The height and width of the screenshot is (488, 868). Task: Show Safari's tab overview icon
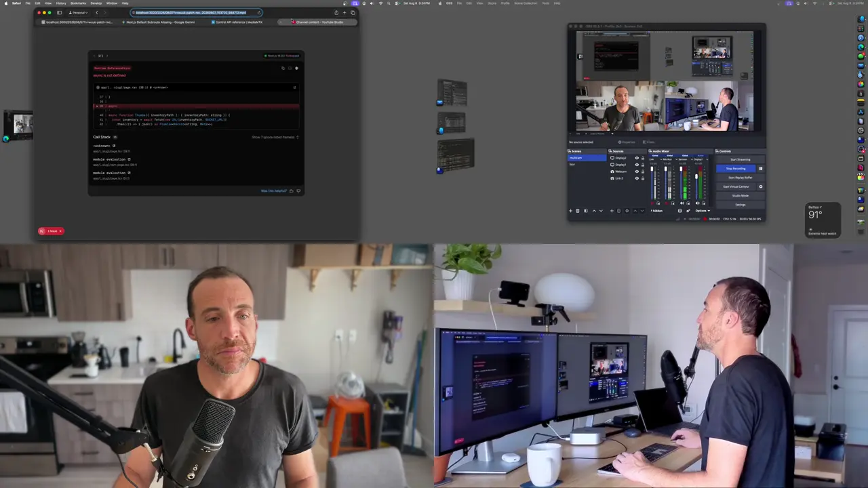(x=353, y=12)
